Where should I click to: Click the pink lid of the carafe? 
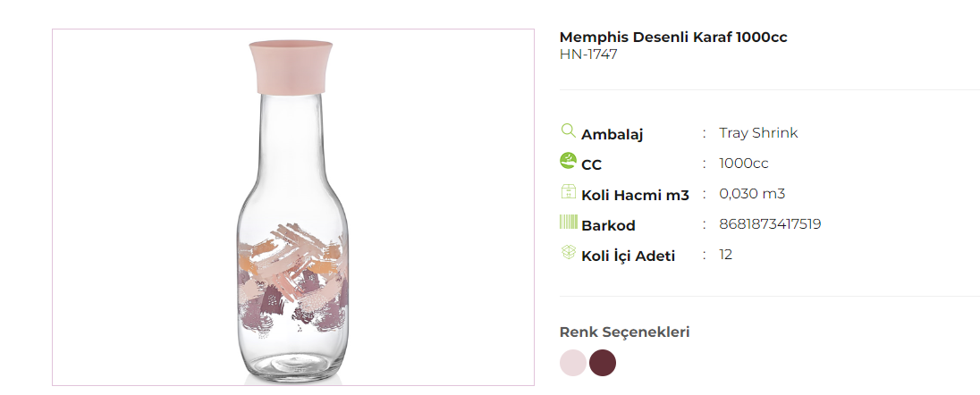[x=292, y=67]
